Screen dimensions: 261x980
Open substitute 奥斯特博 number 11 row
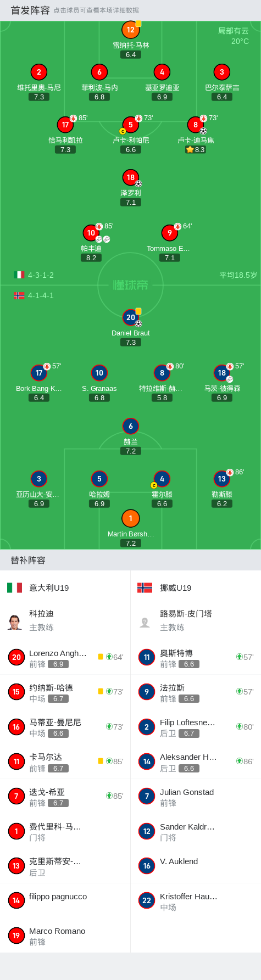[x=196, y=657]
